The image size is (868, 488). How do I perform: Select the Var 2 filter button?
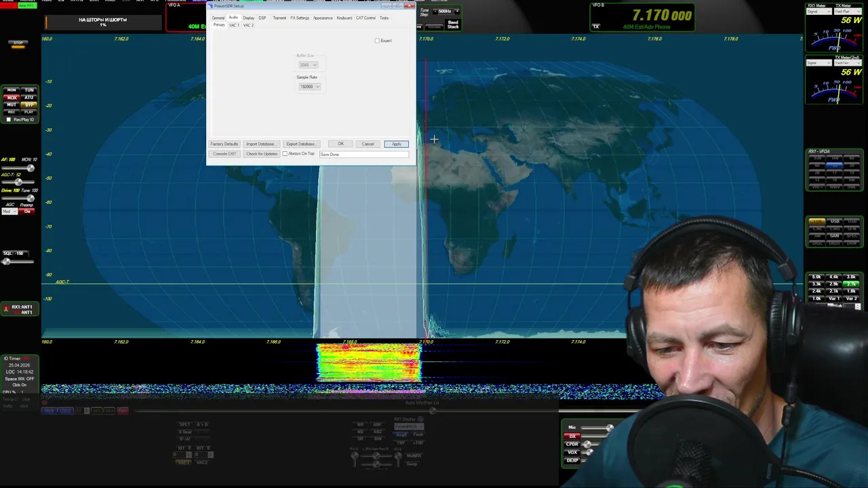851,299
